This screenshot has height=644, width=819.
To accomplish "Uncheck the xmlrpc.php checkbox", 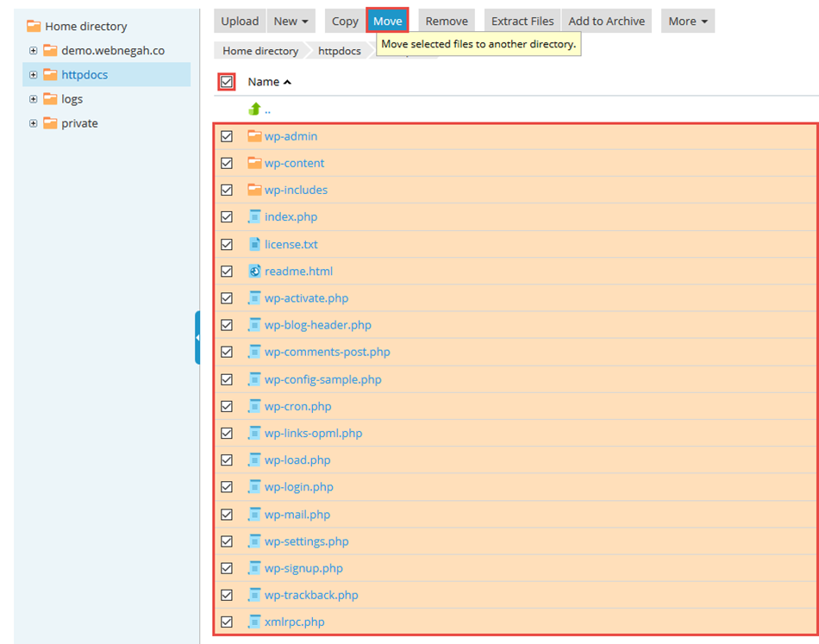I will point(227,622).
